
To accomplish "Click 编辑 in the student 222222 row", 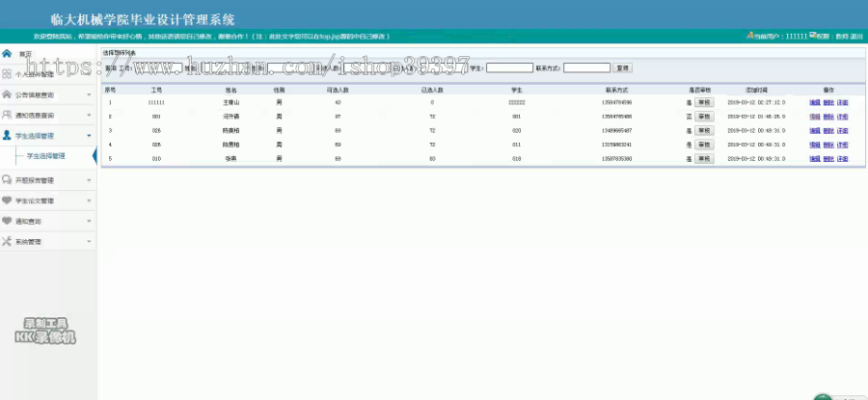I will pyautogui.click(x=815, y=103).
